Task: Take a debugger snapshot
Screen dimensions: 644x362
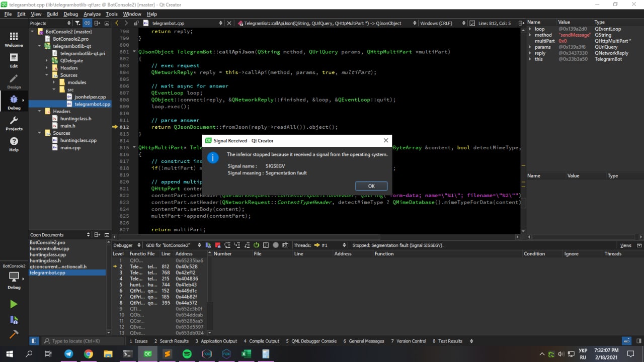Action: [x=285, y=245]
